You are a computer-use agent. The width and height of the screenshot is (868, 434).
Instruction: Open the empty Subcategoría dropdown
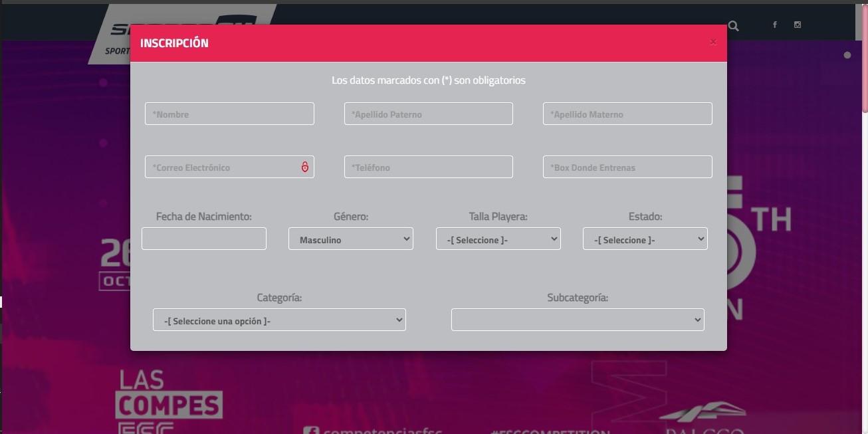coord(578,320)
